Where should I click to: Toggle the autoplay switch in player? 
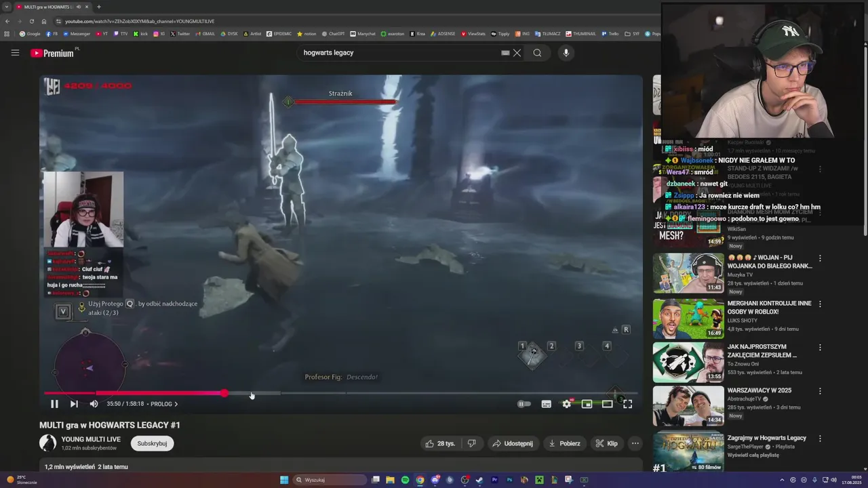pyautogui.click(x=524, y=404)
